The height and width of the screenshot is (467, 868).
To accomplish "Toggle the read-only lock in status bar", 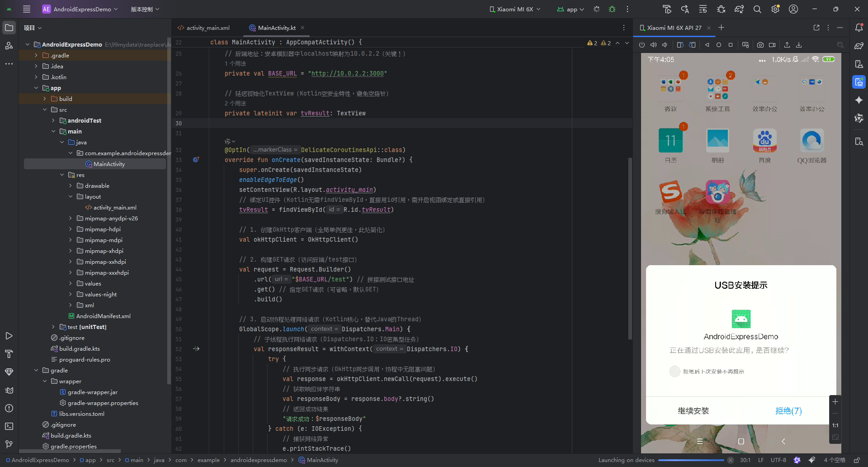I will 857,460.
